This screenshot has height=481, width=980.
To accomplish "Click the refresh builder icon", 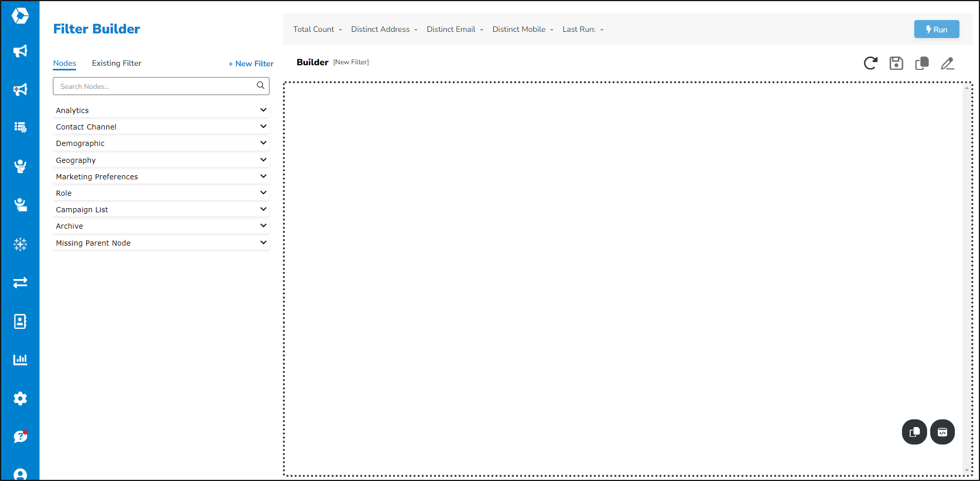I will [x=870, y=63].
